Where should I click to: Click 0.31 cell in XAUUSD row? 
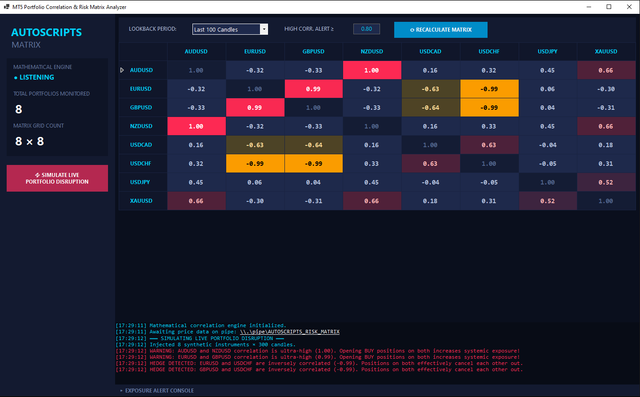click(x=489, y=201)
